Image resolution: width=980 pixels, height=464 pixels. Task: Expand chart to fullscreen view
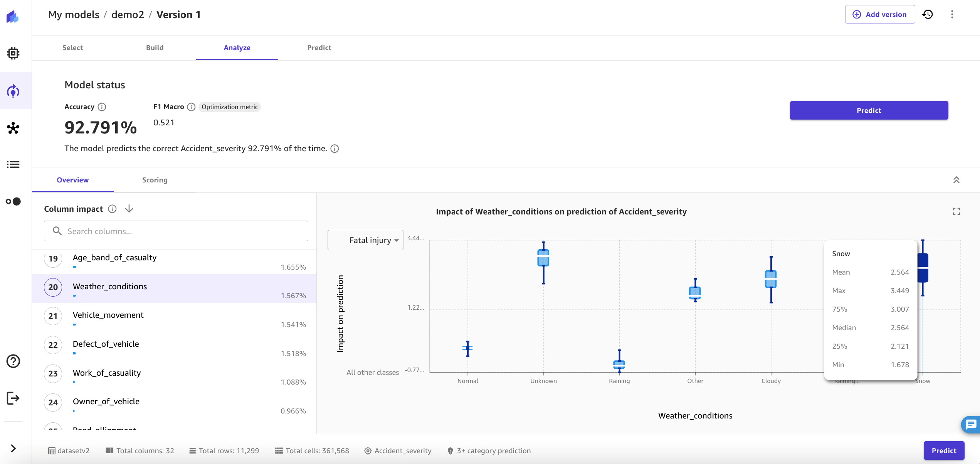(x=956, y=211)
